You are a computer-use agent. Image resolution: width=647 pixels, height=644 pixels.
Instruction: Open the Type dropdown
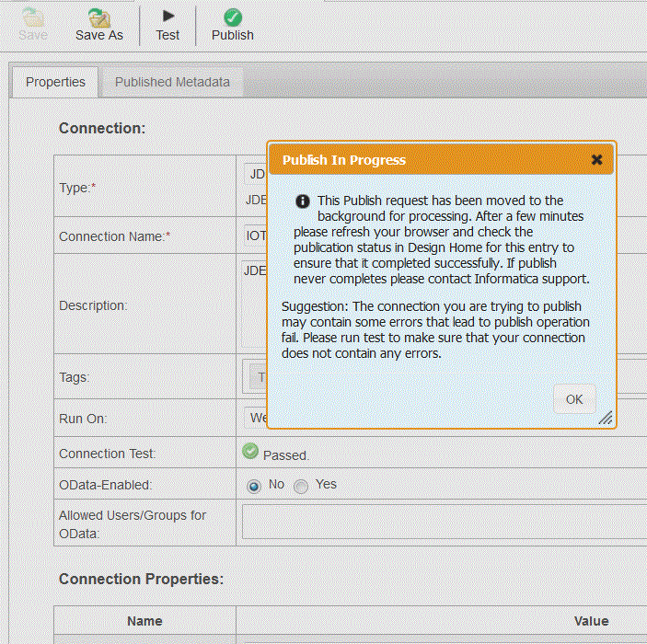[254, 174]
